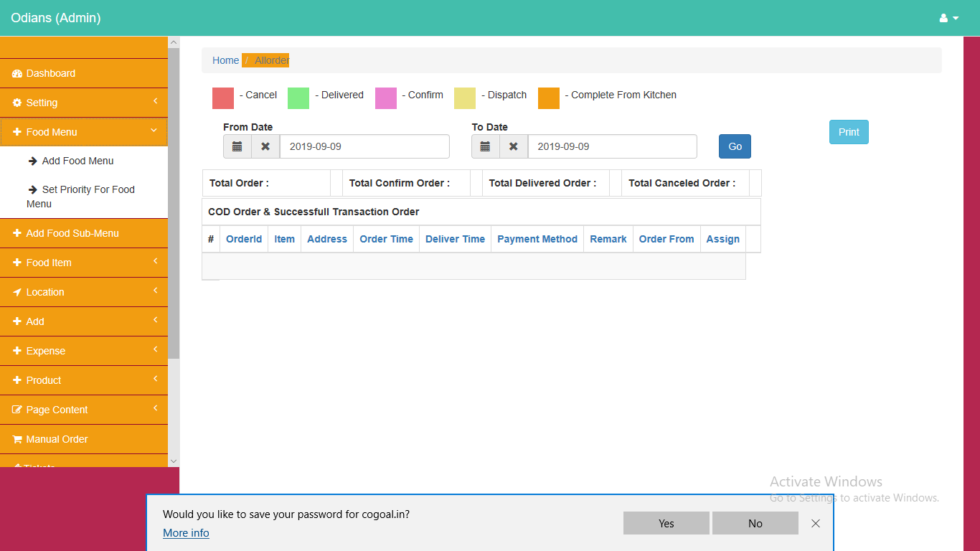This screenshot has width=980, height=551.
Task: Click the From Date calendar icon
Action: point(237,146)
